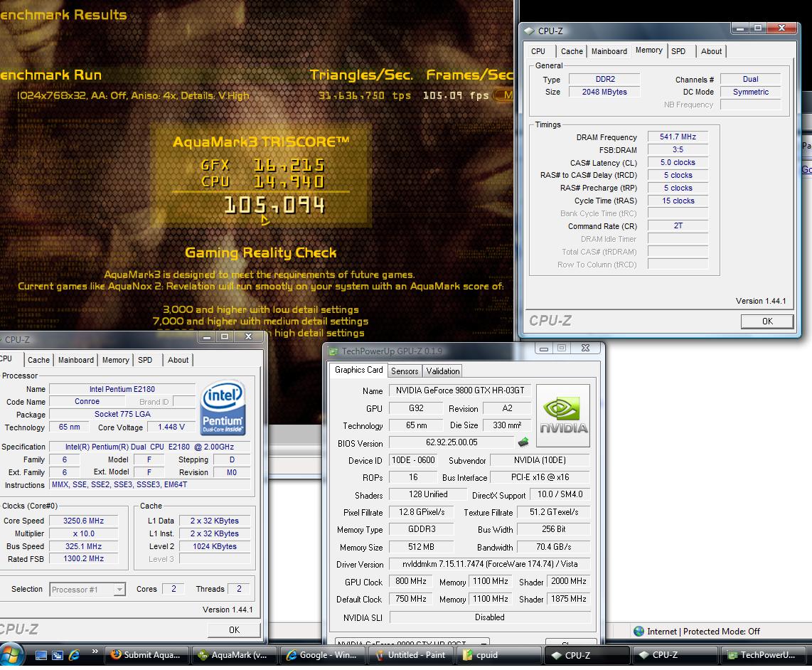Click the Intel Pentium logo in CPU-Z
Image resolution: width=812 pixels, height=670 pixels.
(223, 408)
